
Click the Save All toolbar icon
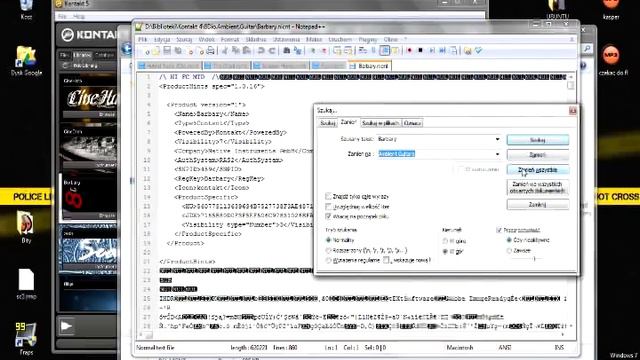tap(178, 51)
